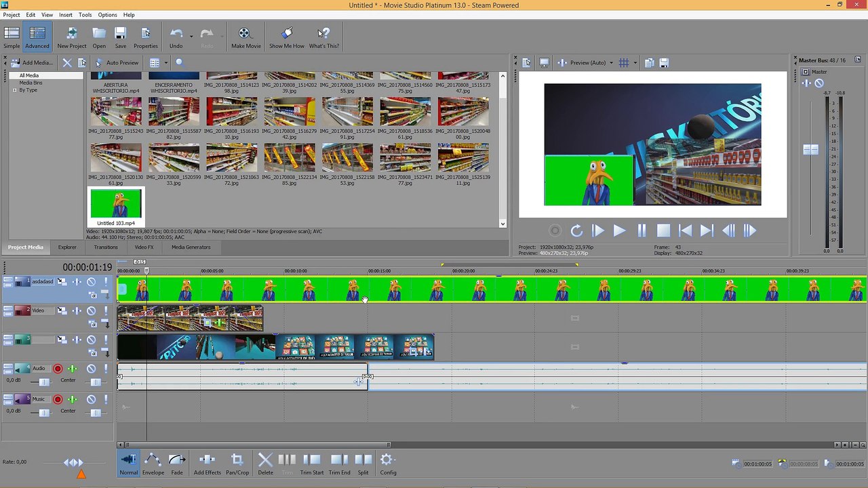Open the Tools menu

pos(85,14)
